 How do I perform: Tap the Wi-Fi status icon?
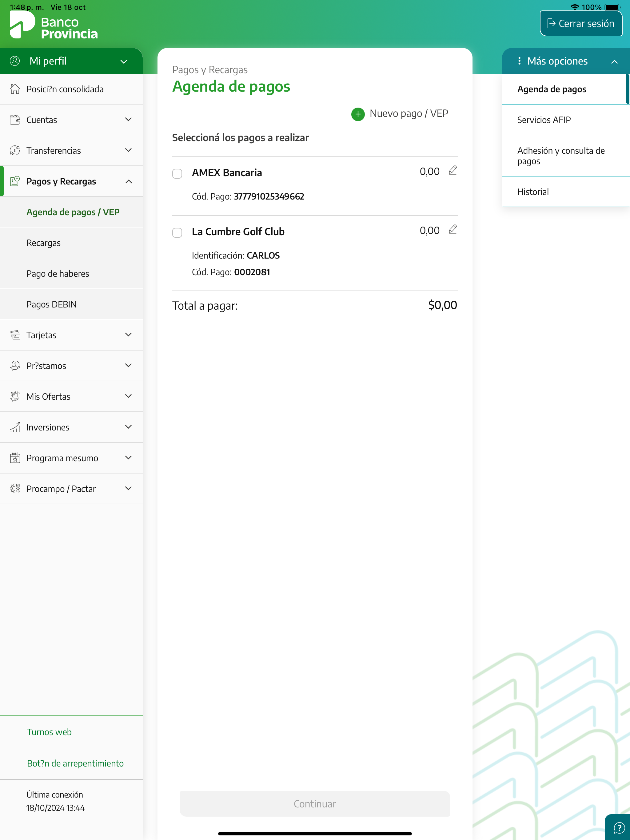click(x=575, y=7)
